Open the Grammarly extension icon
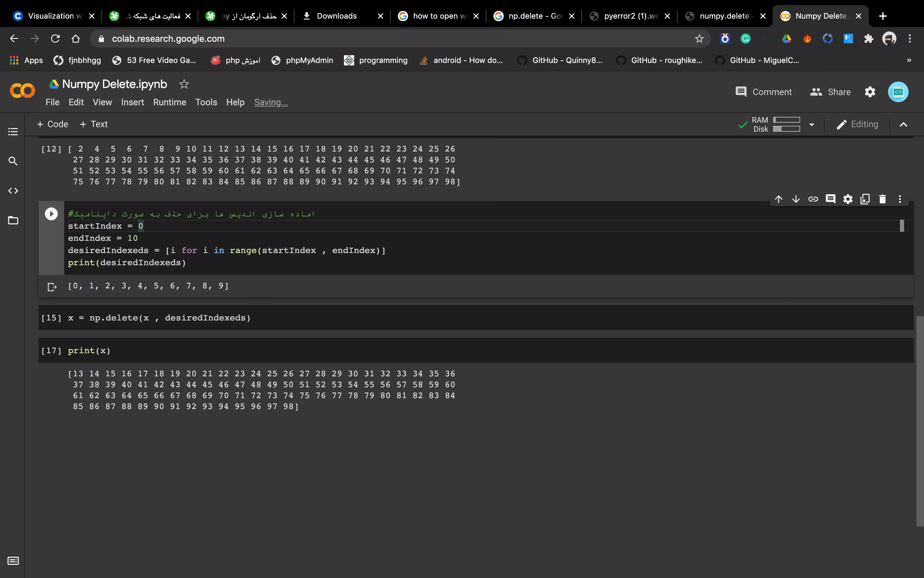924x578 pixels. click(x=745, y=39)
